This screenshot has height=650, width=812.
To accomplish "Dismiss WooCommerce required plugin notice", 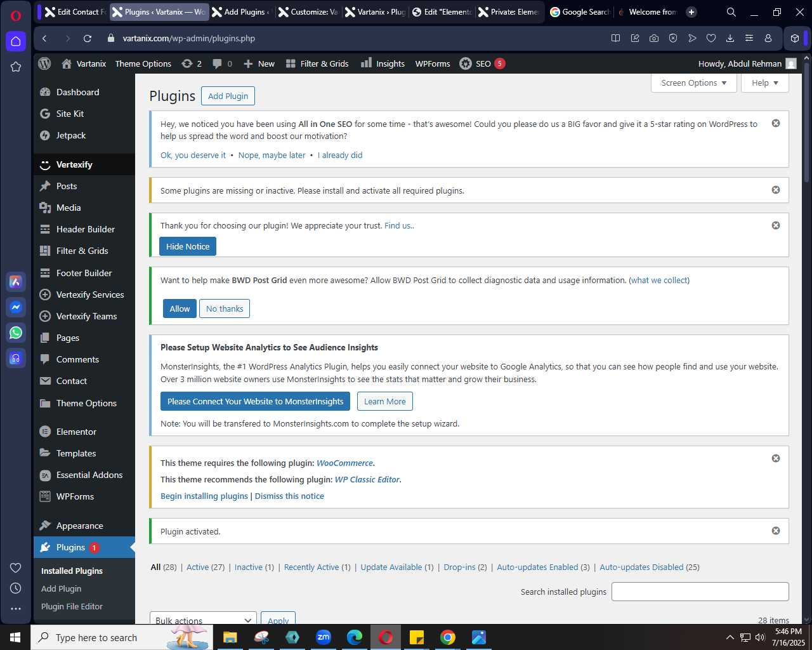I will (x=776, y=458).
